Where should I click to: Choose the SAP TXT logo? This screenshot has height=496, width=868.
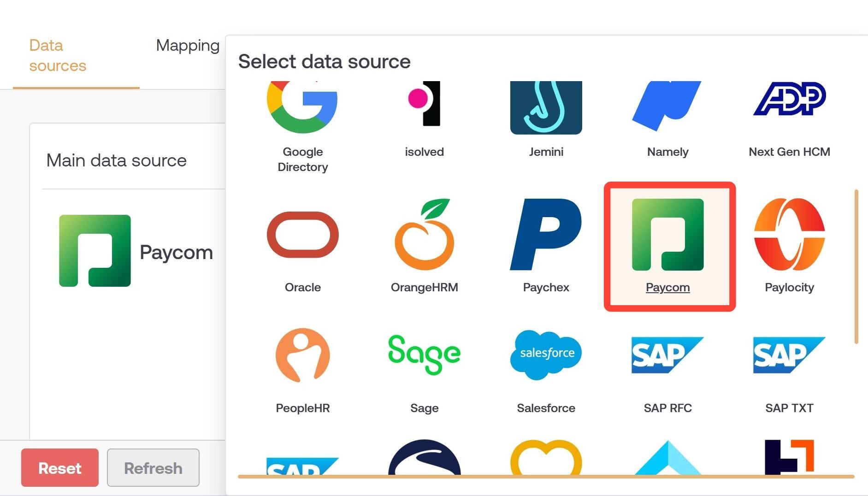(x=789, y=355)
